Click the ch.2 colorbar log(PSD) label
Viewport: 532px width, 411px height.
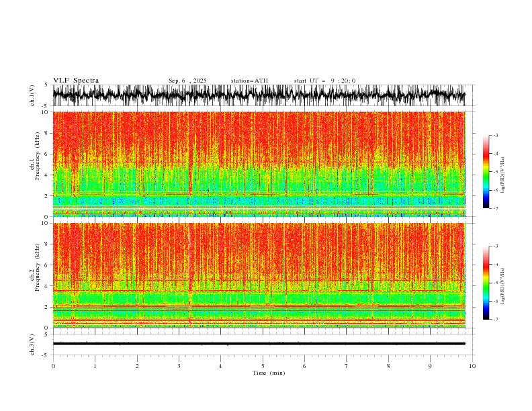click(503, 286)
